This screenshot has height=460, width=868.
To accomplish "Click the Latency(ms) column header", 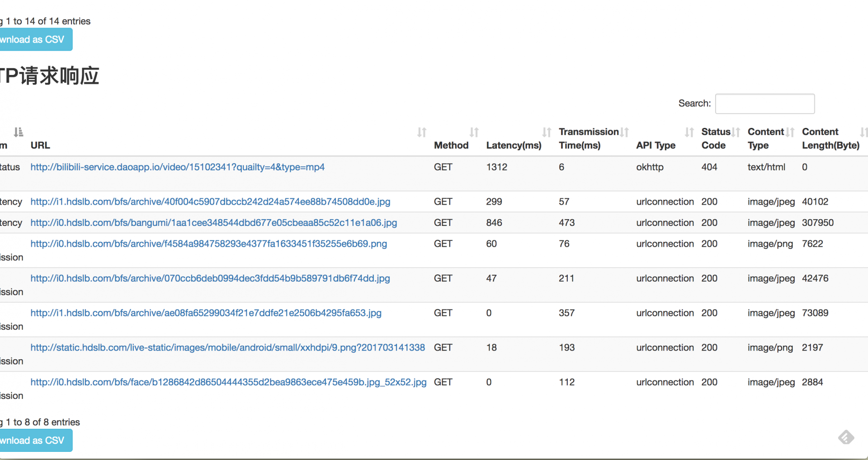I will (514, 146).
